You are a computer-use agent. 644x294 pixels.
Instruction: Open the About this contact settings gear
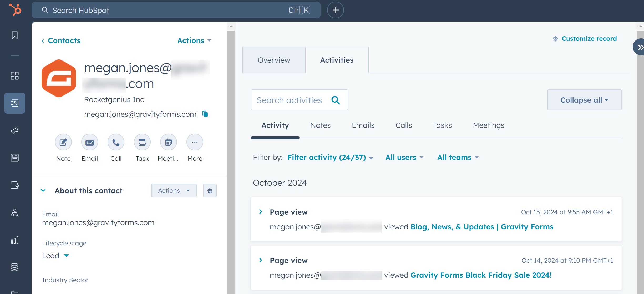(210, 190)
